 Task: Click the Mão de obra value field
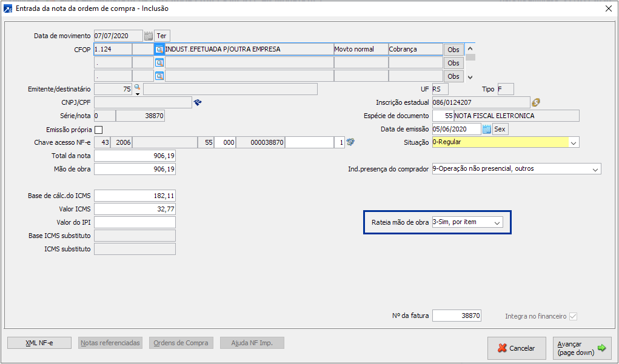[135, 169]
